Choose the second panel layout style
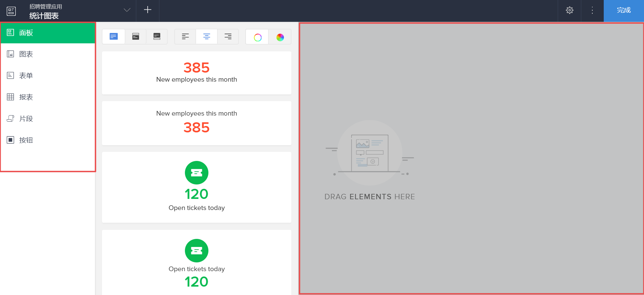644x295 pixels. tap(136, 36)
